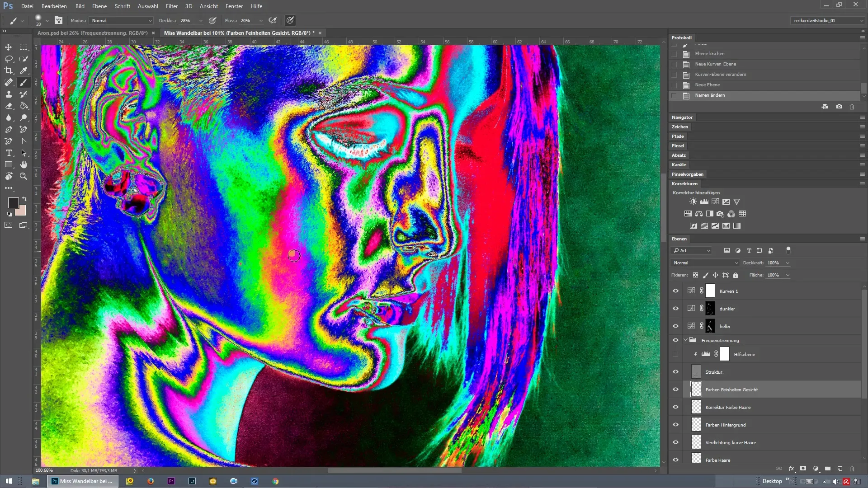Viewport: 868px width, 488px height.
Task: Hide the dunkler layer
Action: [x=675, y=309]
